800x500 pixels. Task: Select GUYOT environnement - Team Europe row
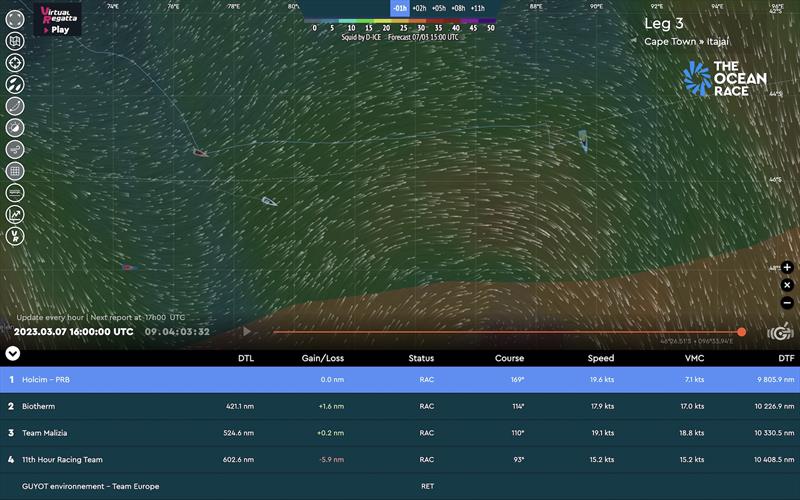(x=400, y=486)
